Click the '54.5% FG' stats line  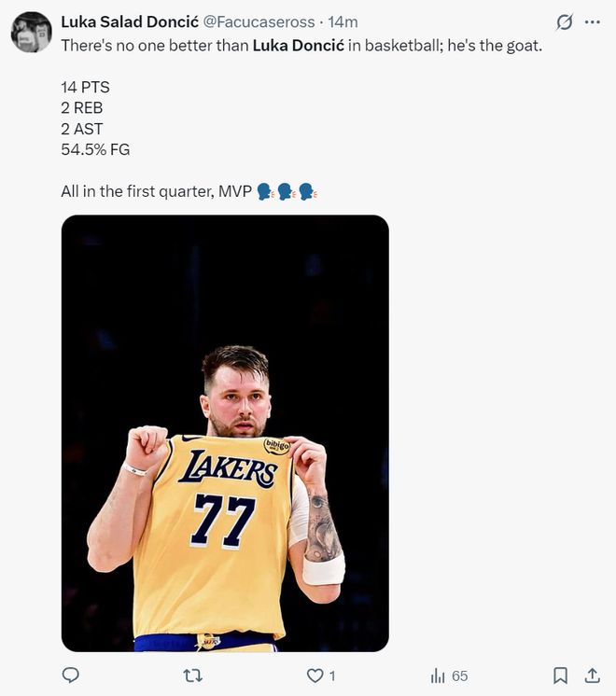[x=95, y=149]
